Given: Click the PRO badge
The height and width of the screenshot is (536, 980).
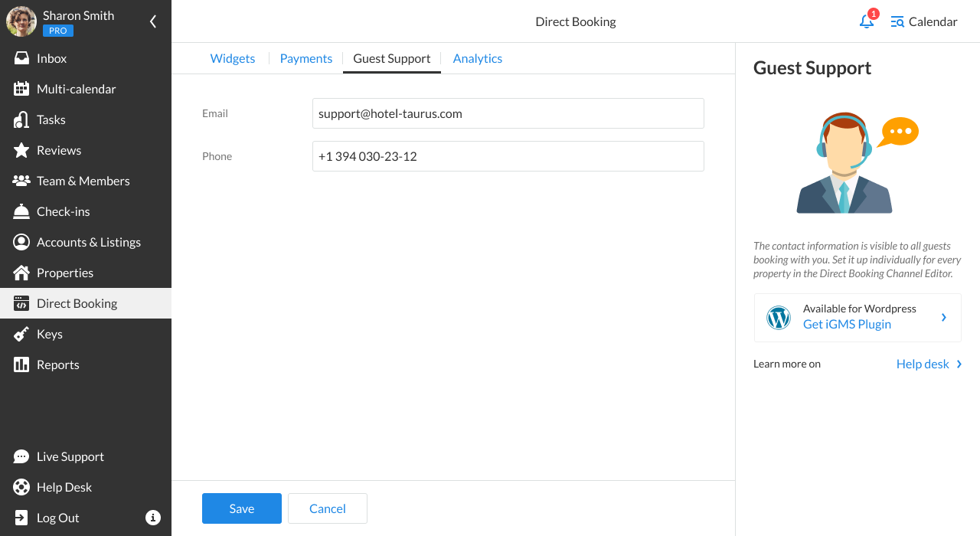Looking at the screenshot, I should (58, 31).
